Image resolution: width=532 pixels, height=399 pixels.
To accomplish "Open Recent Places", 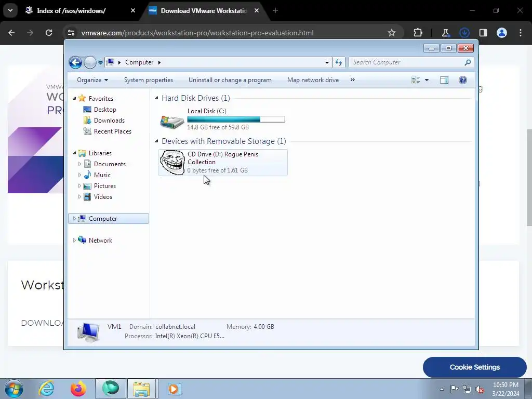I will (x=112, y=131).
